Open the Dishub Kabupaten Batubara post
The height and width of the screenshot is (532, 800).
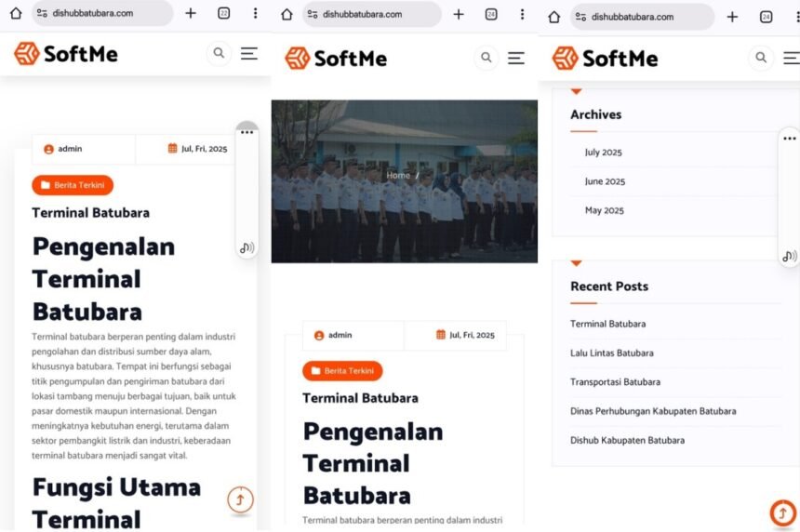627,440
